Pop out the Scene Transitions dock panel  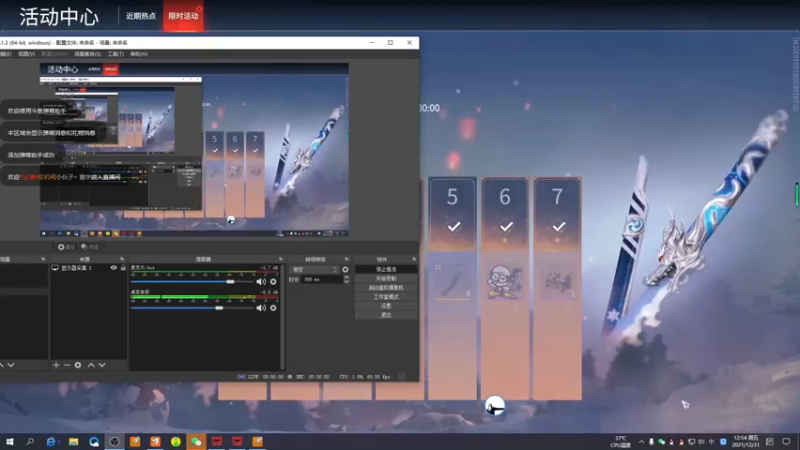click(346, 259)
